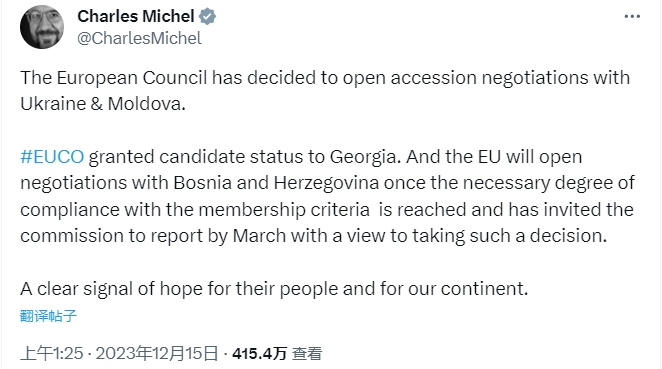Open the three-dot more options menu
The width and height of the screenshot is (662, 369).
pyautogui.click(x=632, y=16)
